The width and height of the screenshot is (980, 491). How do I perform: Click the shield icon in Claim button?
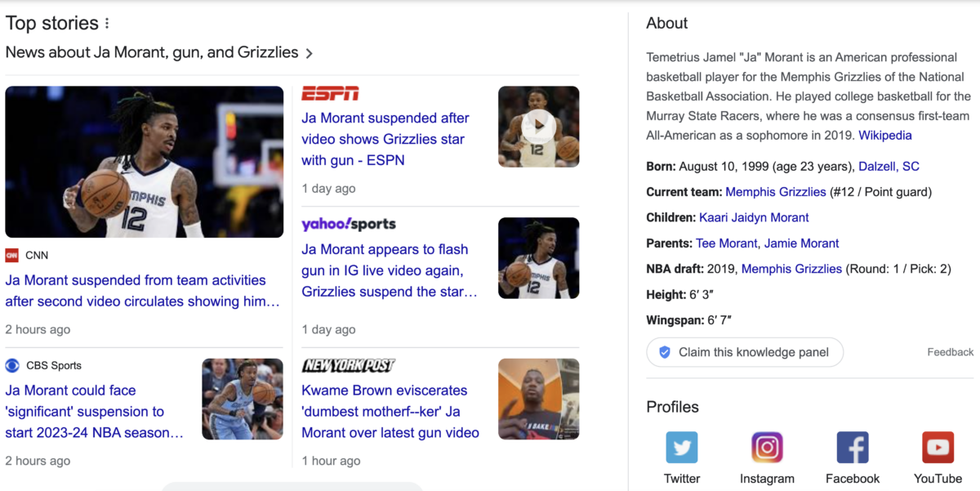664,352
